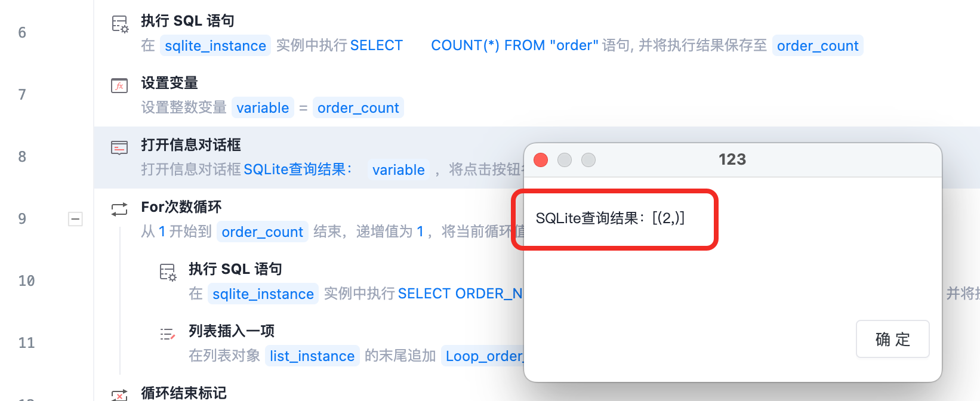The width and height of the screenshot is (980, 401).
Task: Select the sqlite_instance tag on row 6
Action: [x=215, y=46]
